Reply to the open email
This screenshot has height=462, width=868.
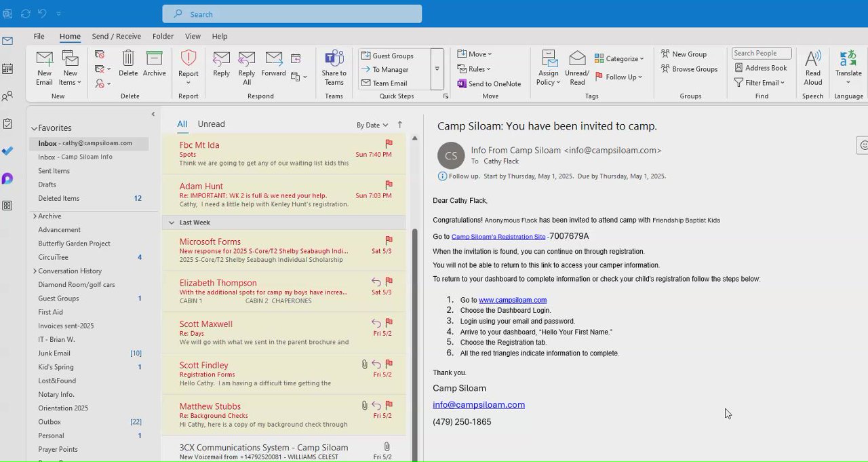click(221, 64)
